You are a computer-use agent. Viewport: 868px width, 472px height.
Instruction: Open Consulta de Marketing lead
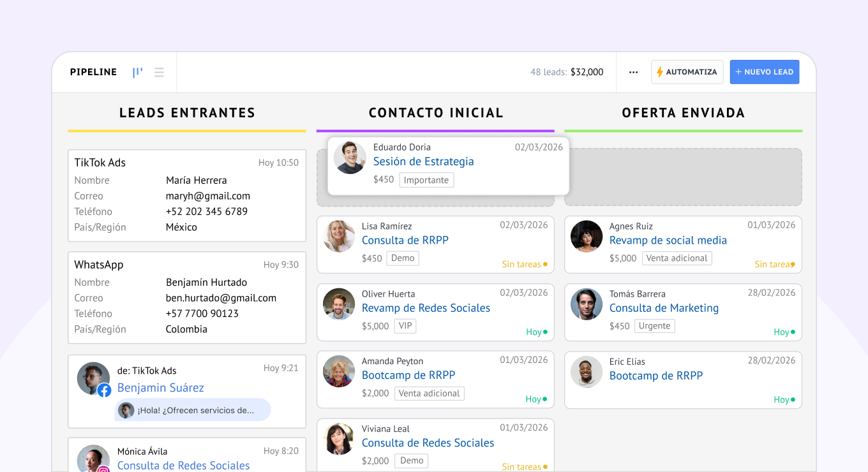pyautogui.click(x=664, y=308)
